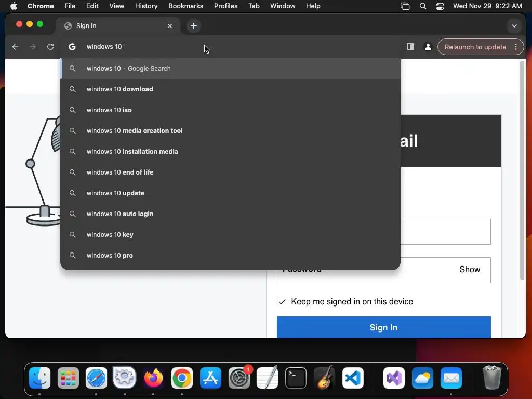Viewport: 532px width, 399px height.
Task: Choose the 'windows 10 key' suggestion
Action: 230,234
